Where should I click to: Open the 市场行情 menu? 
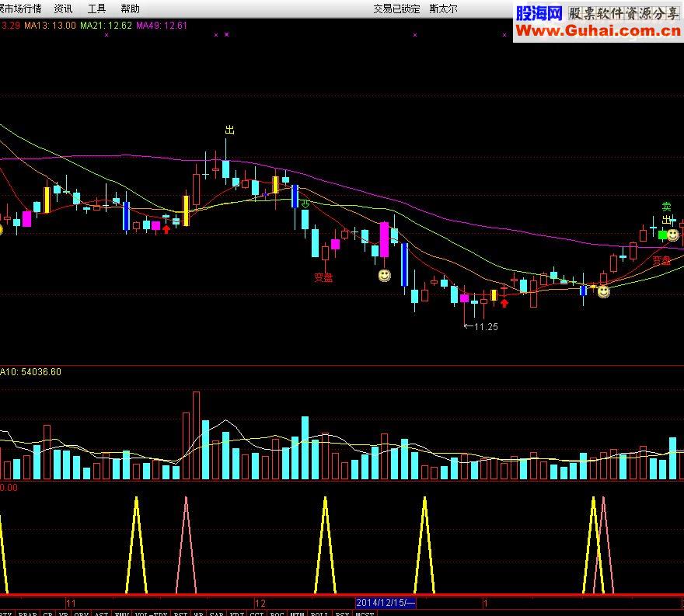click(20, 9)
